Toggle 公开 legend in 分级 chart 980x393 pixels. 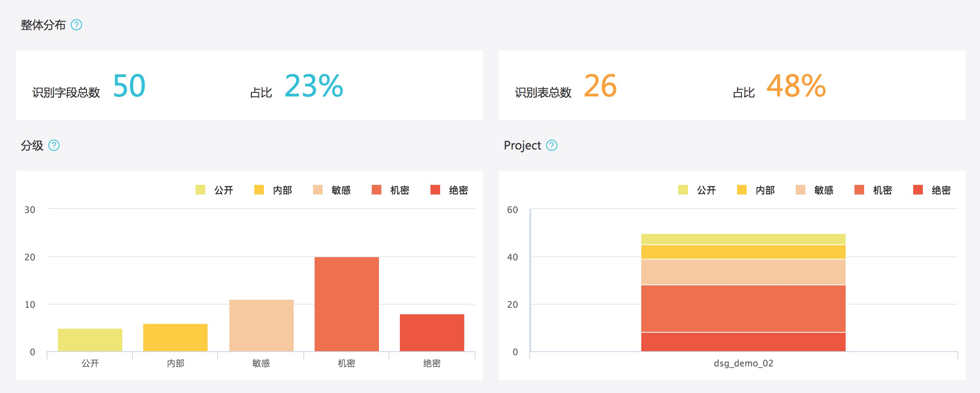pos(214,190)
